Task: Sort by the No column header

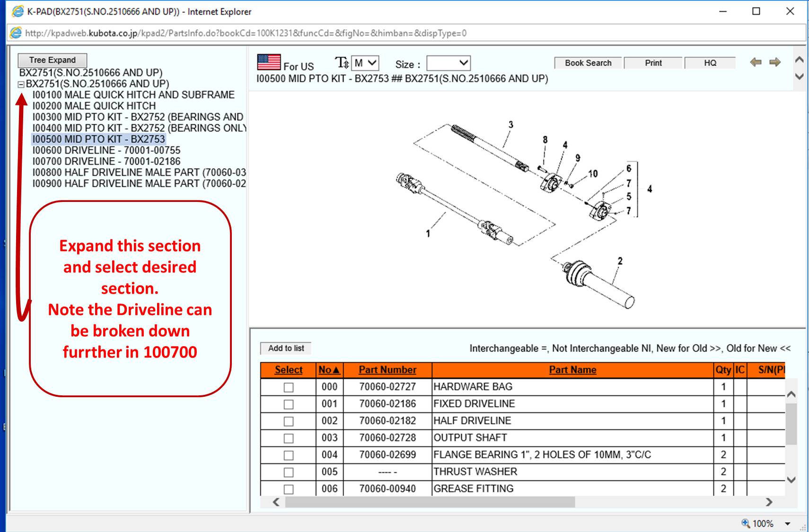Action: click(x=329, y=370)
